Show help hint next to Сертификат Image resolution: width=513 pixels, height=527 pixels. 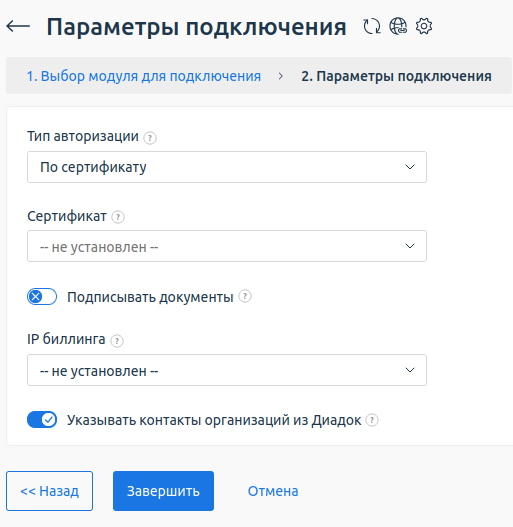click(118, 217)
